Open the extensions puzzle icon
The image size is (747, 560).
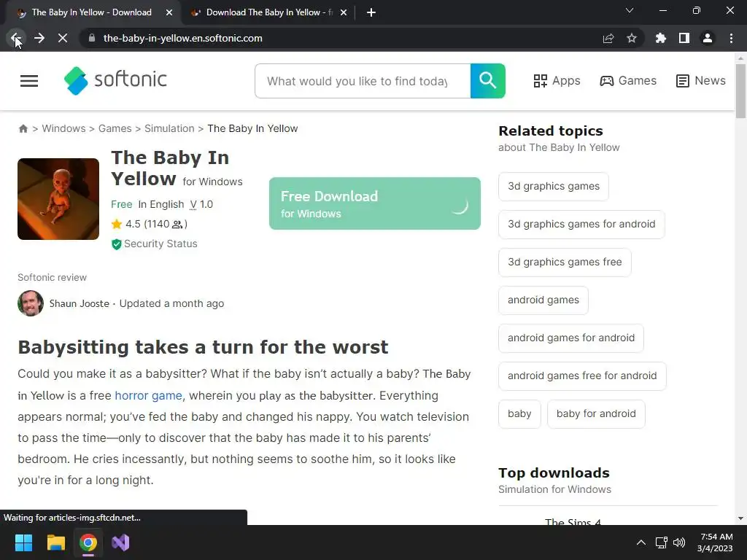660,38
